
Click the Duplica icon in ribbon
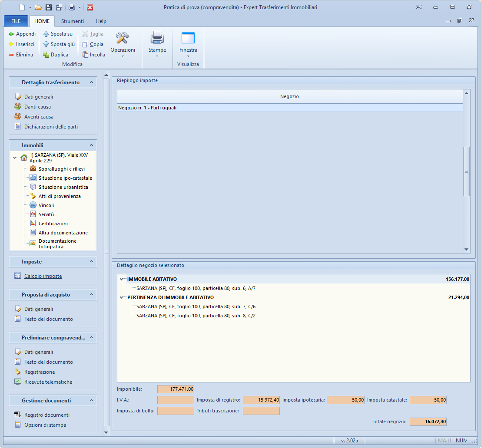[46, 55]
